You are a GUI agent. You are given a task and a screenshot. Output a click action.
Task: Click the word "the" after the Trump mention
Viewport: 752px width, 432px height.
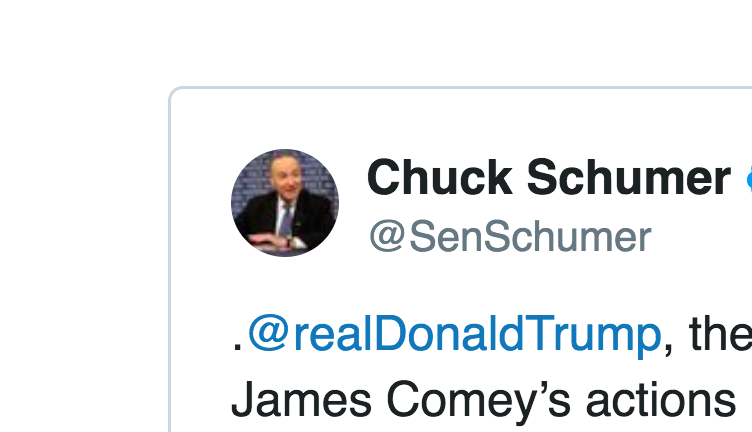click(720, 333)
